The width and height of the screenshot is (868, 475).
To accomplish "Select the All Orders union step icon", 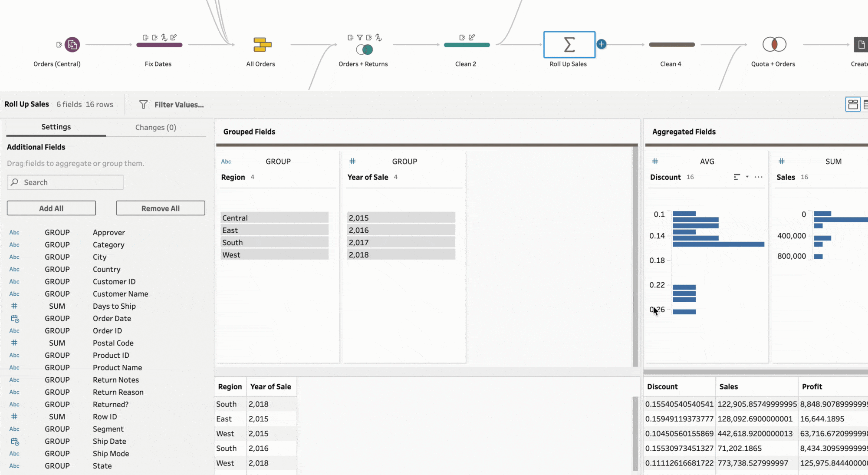I will pyautogui.click(x=262, y=45).
